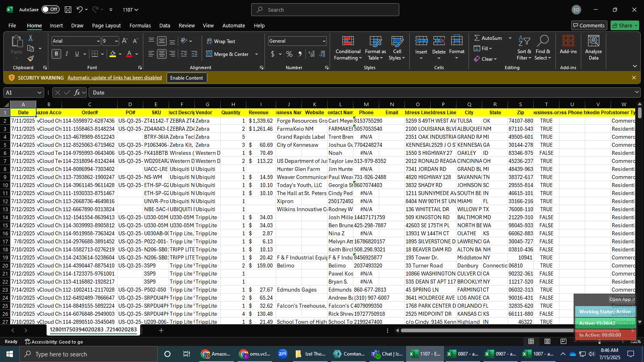Screen dimensions: 644x362
Task: Click the Analyze Data icon
Action: (x=593, y=48)
